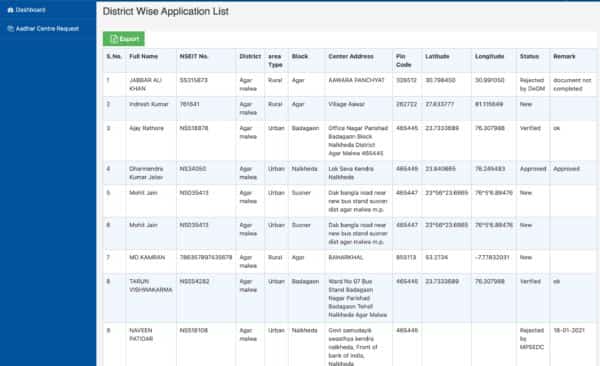Click the Approved cell in Remark column
The width and height of the screenshot is (600, 366).
point(566,169)
